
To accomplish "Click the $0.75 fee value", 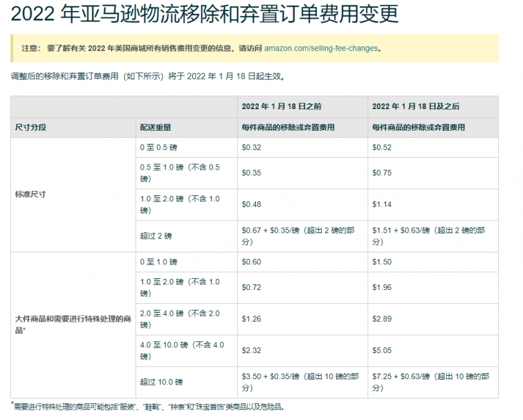I will (x=382, y=173).
